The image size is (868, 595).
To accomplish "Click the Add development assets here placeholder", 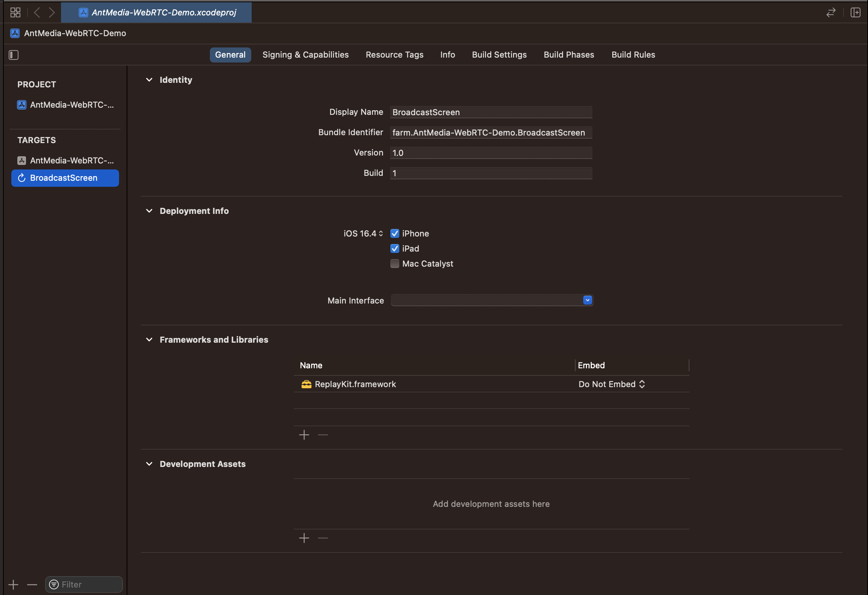I will click(x=491, y=504).
